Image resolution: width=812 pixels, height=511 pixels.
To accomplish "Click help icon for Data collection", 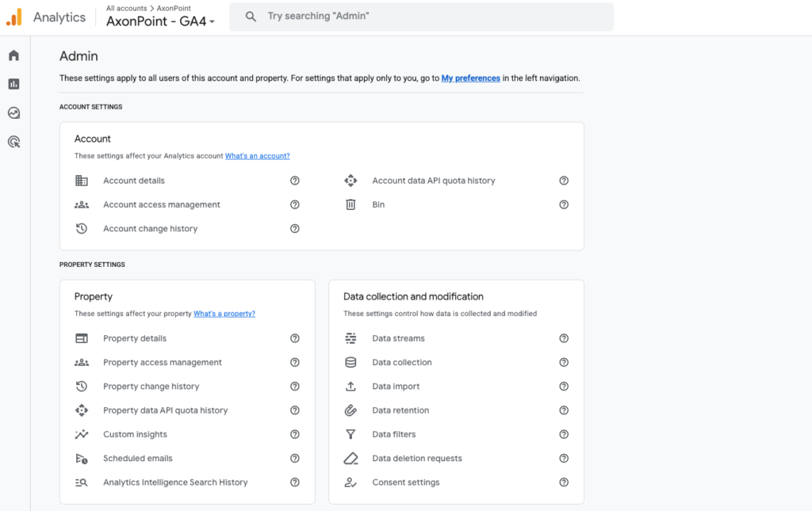I will point(564,363).
